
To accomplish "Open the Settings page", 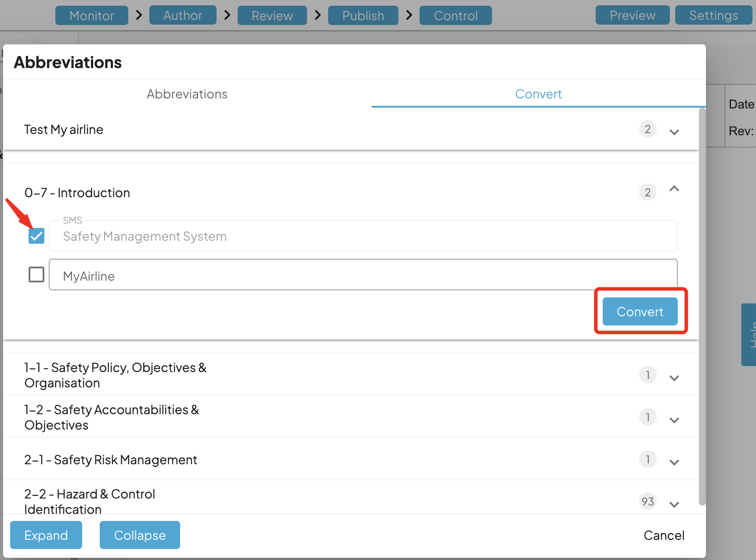I will pos(713,15).
